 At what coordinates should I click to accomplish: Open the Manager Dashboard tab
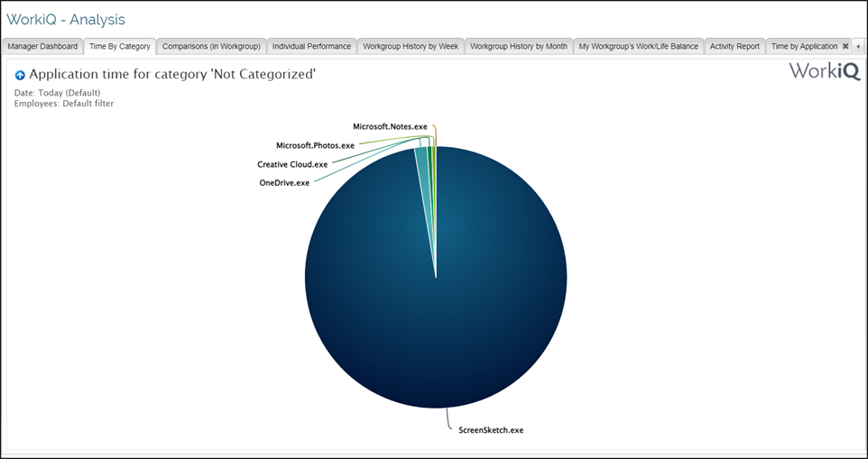[42, 46]
